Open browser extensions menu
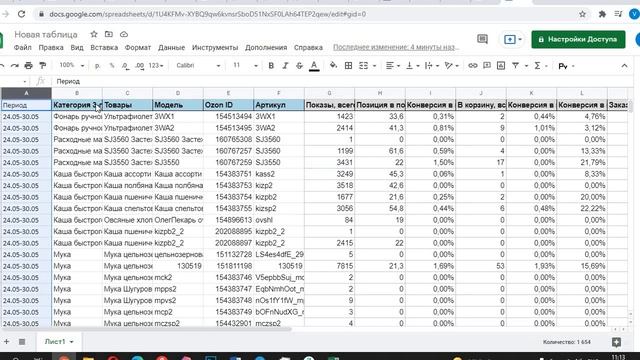Image resolution: width=640 pixels, height=360 pixels. click(602, 14)
